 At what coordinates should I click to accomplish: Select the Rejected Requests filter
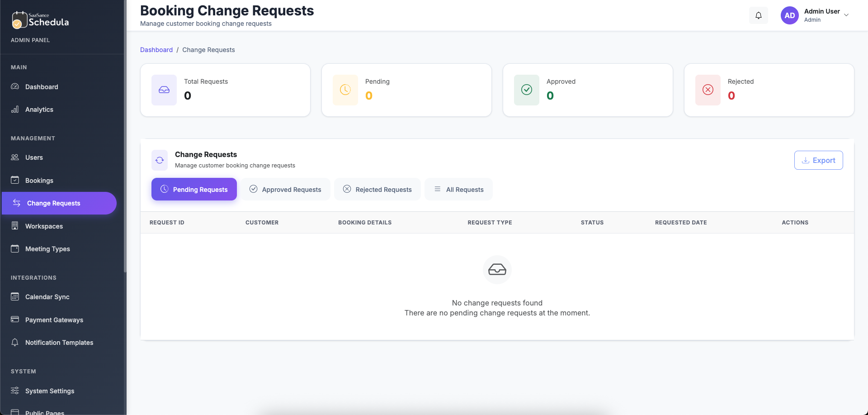point(377,189)
